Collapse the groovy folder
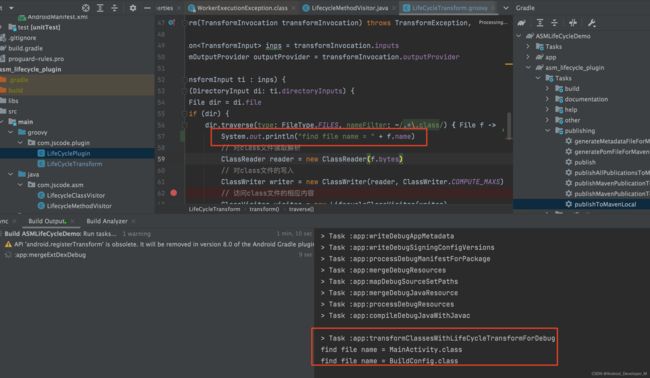 11,132
